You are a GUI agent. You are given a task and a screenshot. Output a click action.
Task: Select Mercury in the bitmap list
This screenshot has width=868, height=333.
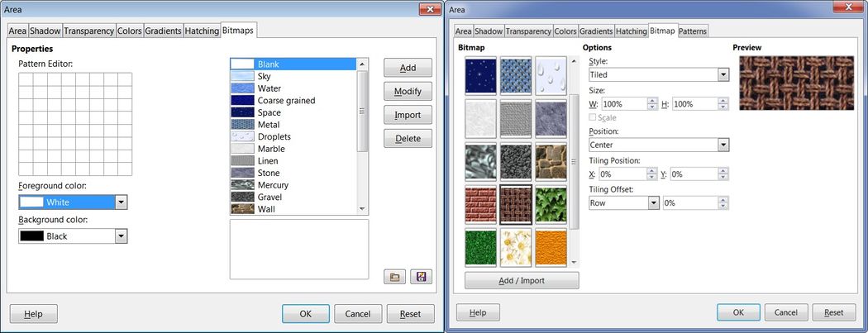[273, 185]
